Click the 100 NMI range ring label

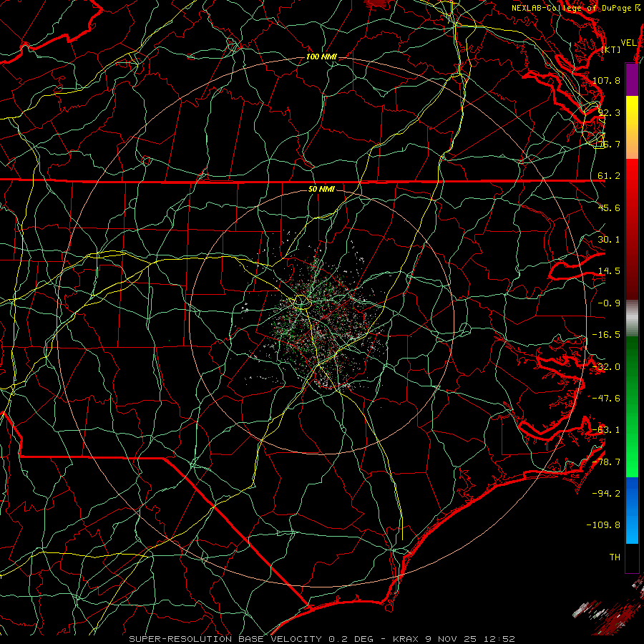pyautogui.click(x=321, y=57)
